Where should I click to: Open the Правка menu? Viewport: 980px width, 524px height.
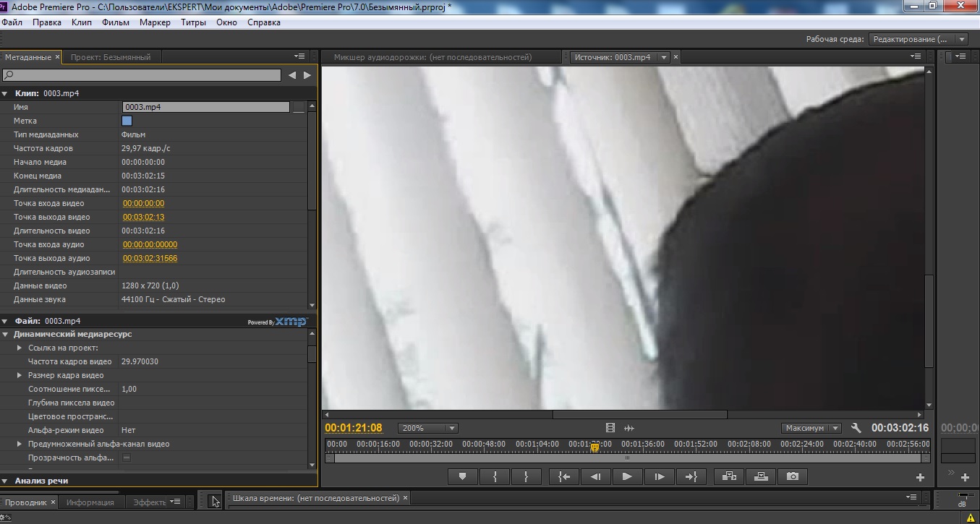pos(47,22)
